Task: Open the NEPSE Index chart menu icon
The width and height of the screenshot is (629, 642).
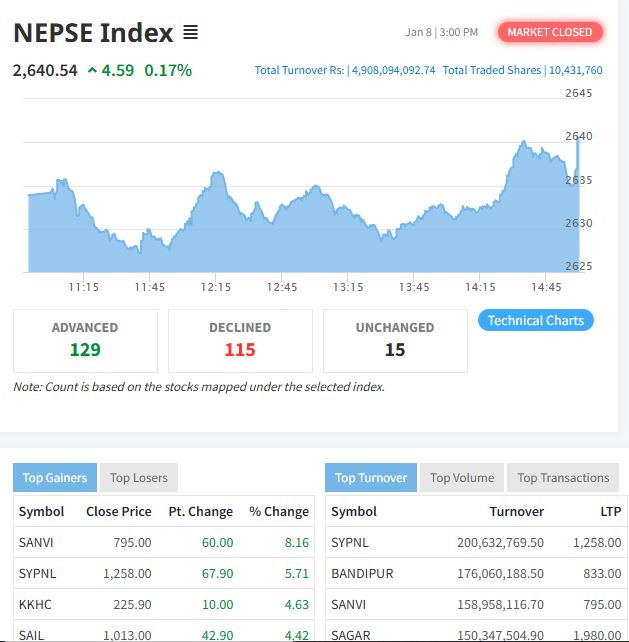Action: point(191,33)
